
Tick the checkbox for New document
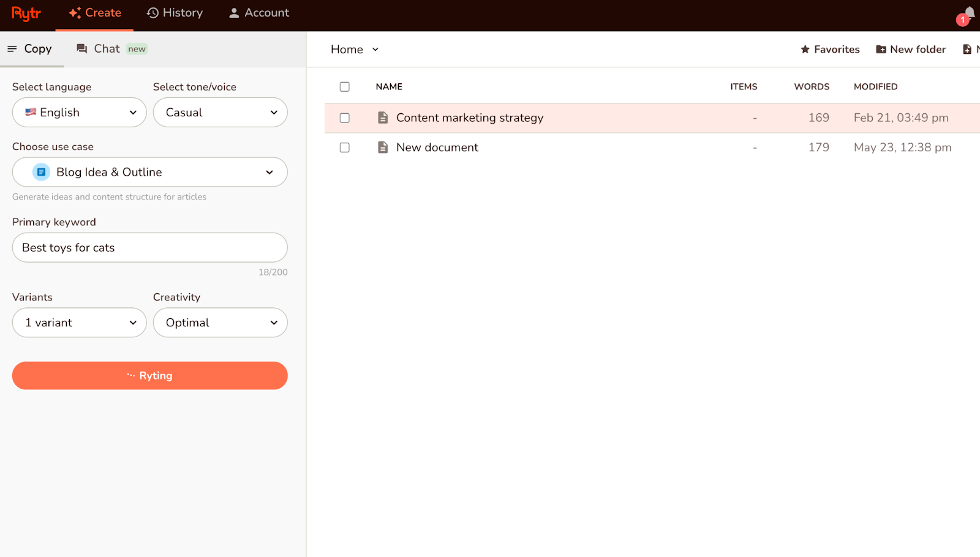click(x=344, y=147)
